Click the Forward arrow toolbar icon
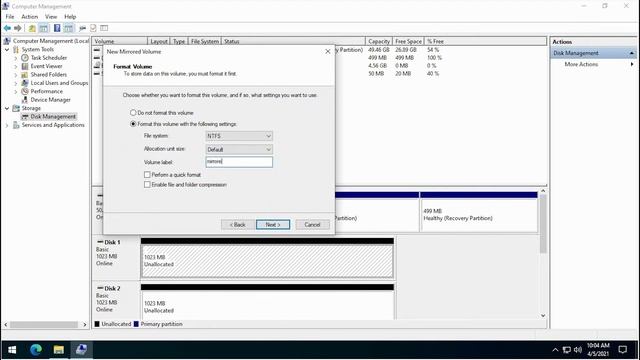Image resolution: width=640 pixels, height=360 pixels. tap(18, 28)
